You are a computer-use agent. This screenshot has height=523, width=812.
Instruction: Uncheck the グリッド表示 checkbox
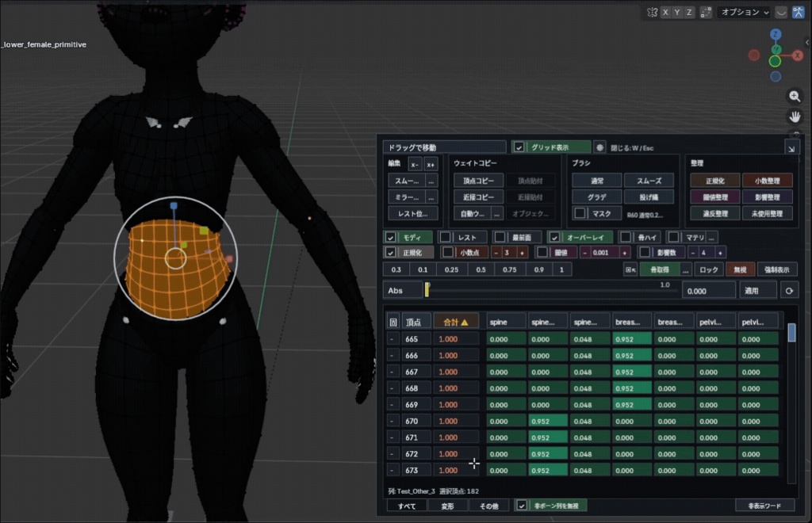[519, 147]
